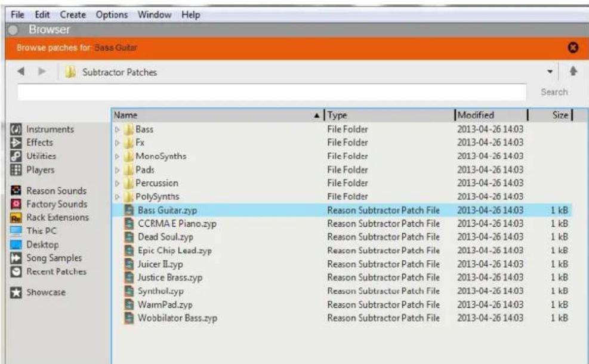The width and height of the screenshot is (589, 364).
Task: Click the Recent Patches icon
Action: 16,272
